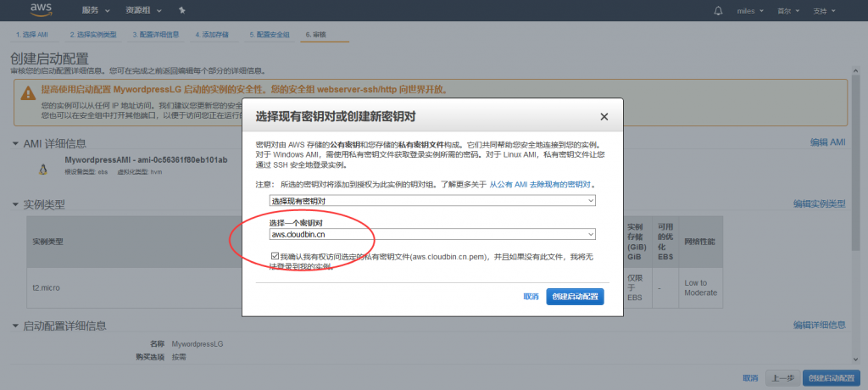The height and width of the screenshot is (390, 868).
Task: Click the MywordpressLG name value
Action: pyautogui.click(x=197, y=344)
